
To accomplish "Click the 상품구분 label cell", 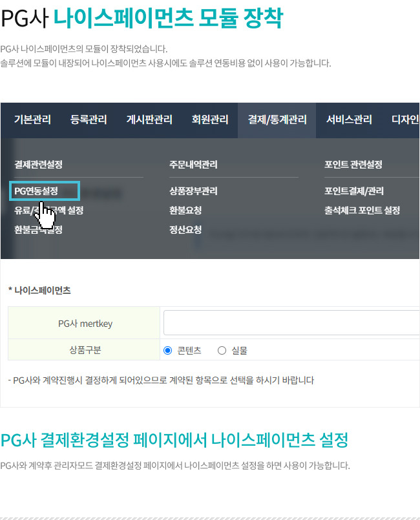I will (x=84, y=350).
